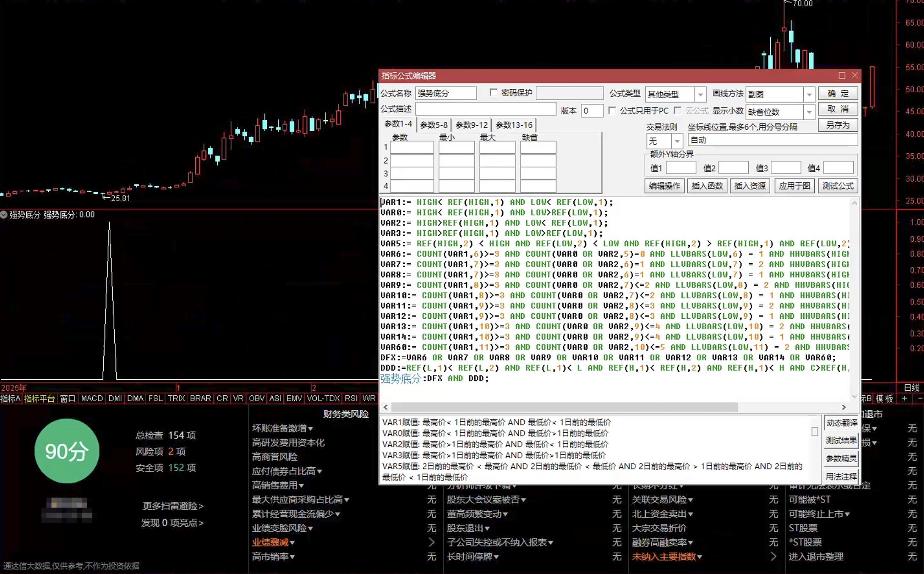
Task: Click the 应用于图 button
Action: 794,186
